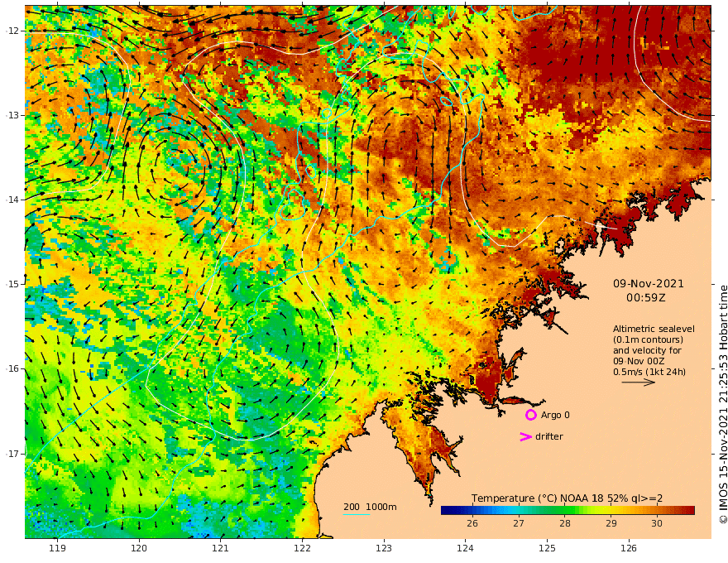Click longitude axis label 121

(221, 548)
